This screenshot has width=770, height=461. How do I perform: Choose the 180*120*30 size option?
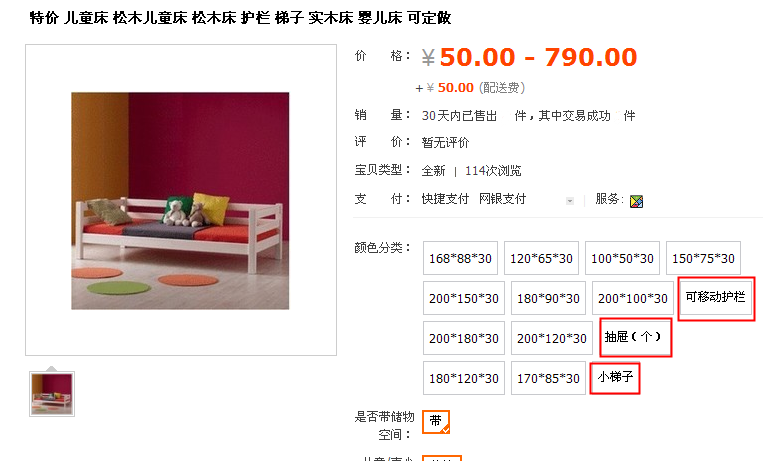click(x=464, y=378)
